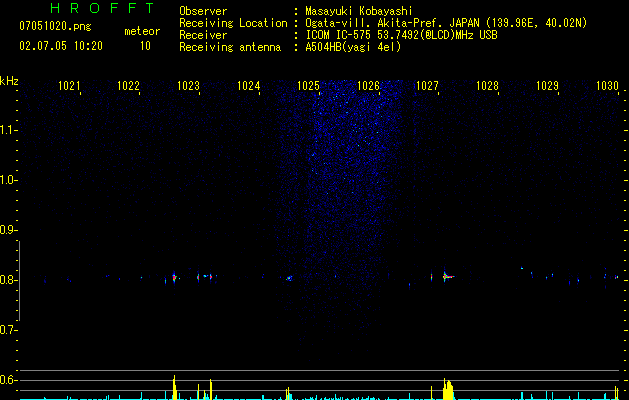Click the meteor echo just before 1023
The image size is (629, 400).
click(174, 277)
